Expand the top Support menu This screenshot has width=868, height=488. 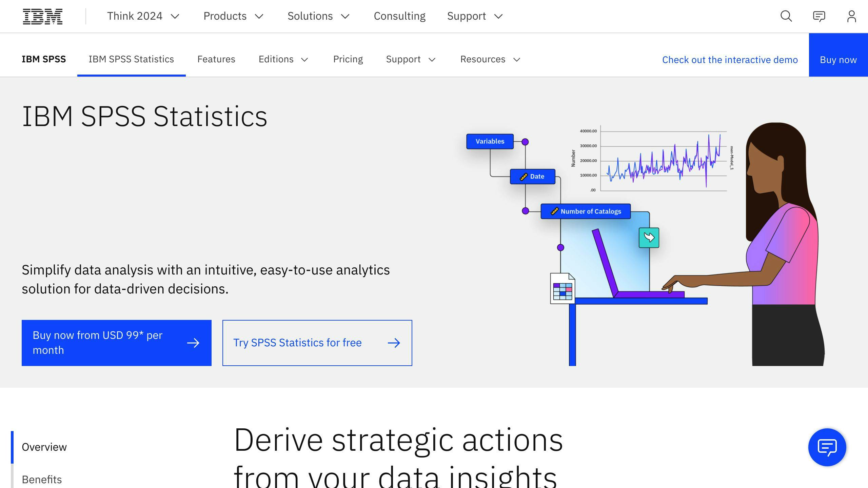(475, 16)
